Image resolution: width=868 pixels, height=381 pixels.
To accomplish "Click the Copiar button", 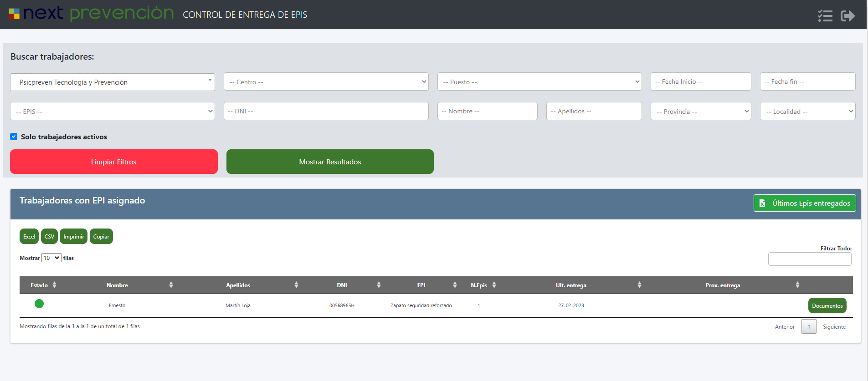I will 101,237.
